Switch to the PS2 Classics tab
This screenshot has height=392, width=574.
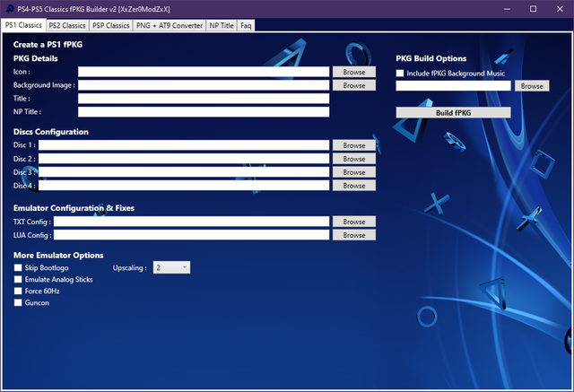click(67, 26)
